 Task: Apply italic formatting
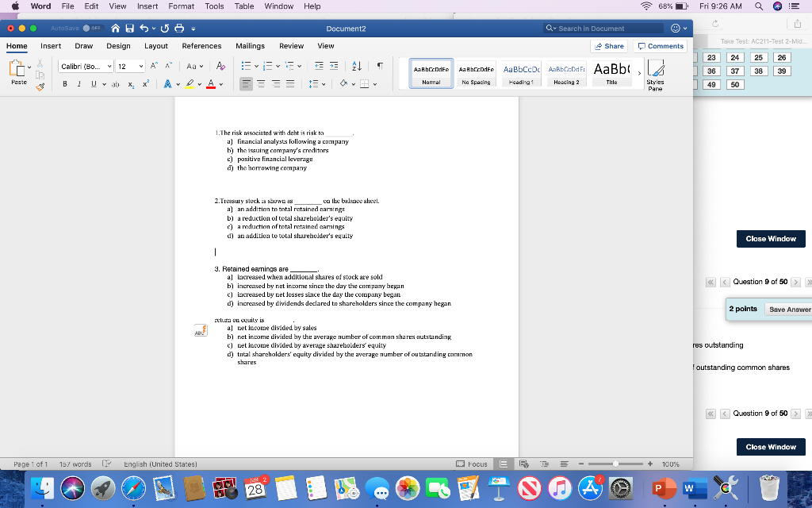(79, 83)
